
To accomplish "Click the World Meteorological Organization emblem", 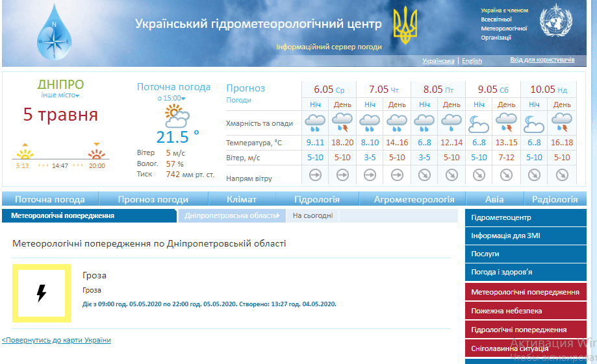I will point(557,23).
